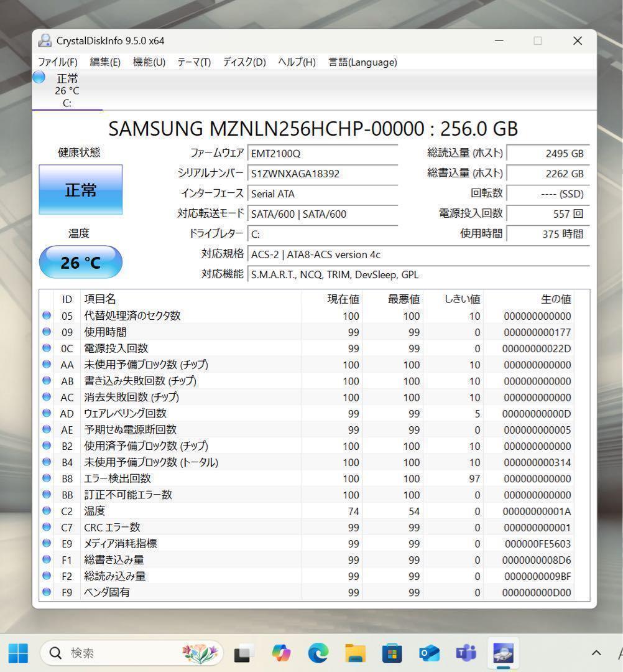Click the total host writes value 2262 GB

[548, 174]
